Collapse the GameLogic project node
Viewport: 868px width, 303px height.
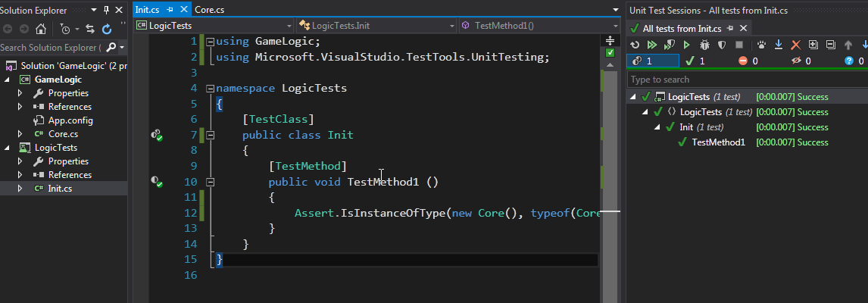(x=8, y=80)
